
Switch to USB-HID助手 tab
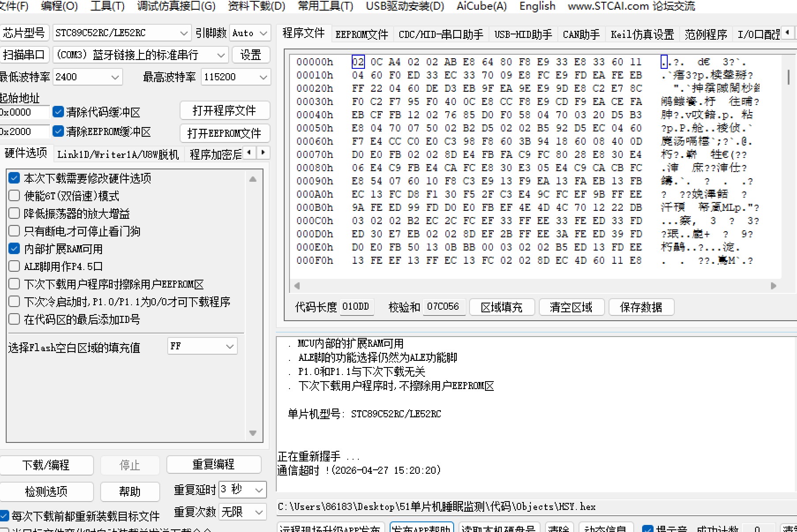coord(523,34)
